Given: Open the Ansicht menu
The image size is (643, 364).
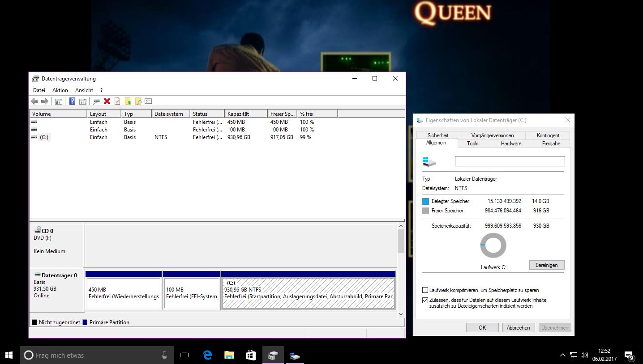Looking at the screenshot, I should coord(84,90).
